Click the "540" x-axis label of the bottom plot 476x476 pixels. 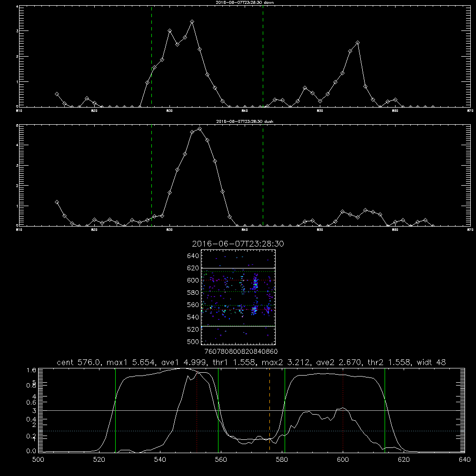click(x=160, y=460)
